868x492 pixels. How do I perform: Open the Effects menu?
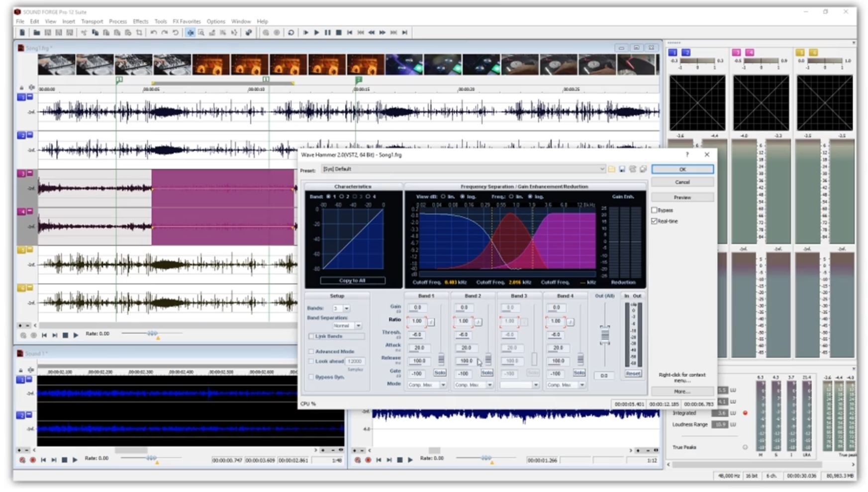click(x=140, y=21)
